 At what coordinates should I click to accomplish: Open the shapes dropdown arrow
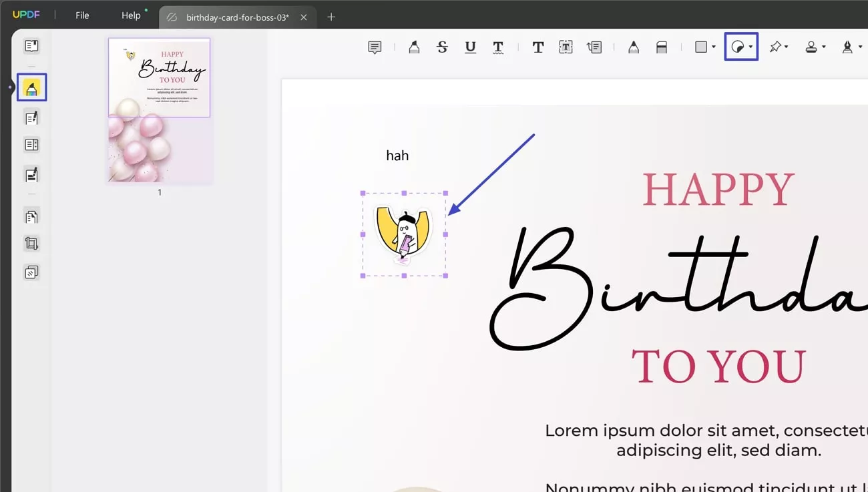[x=713, y=47]
